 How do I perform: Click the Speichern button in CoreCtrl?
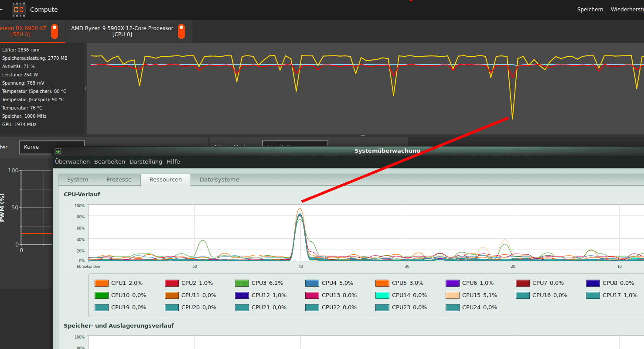coord(590,10)
